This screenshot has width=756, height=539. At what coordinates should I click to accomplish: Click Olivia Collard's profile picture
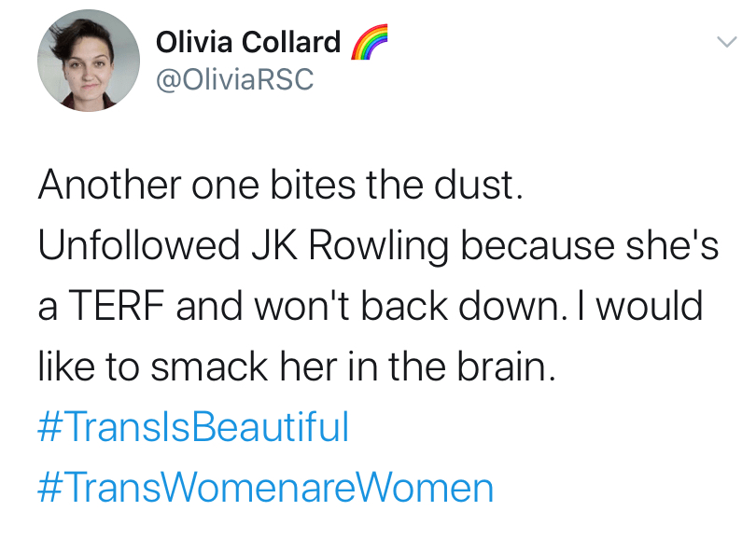point(81,62)
